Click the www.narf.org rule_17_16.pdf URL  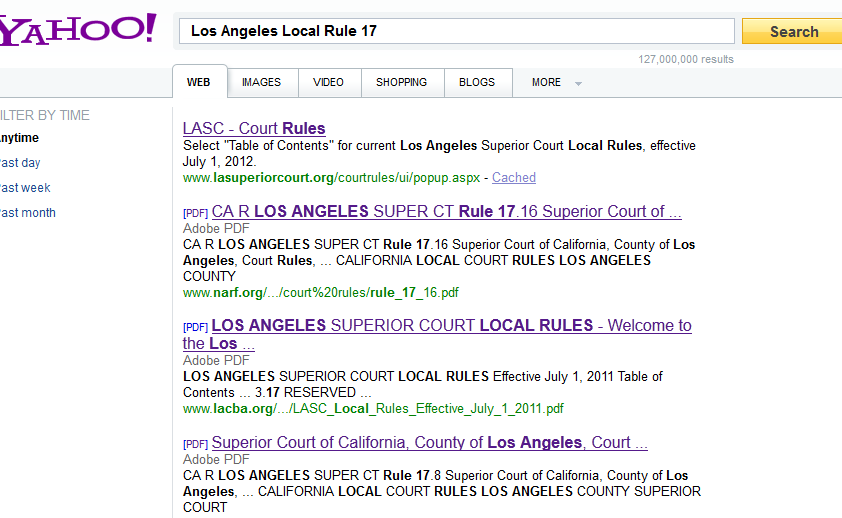click(x=321, y=293)
